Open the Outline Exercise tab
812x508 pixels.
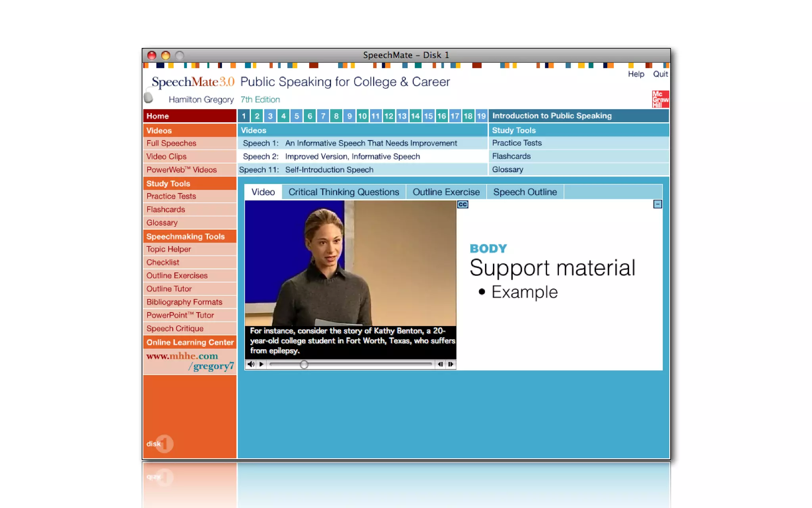pos(446,192)
